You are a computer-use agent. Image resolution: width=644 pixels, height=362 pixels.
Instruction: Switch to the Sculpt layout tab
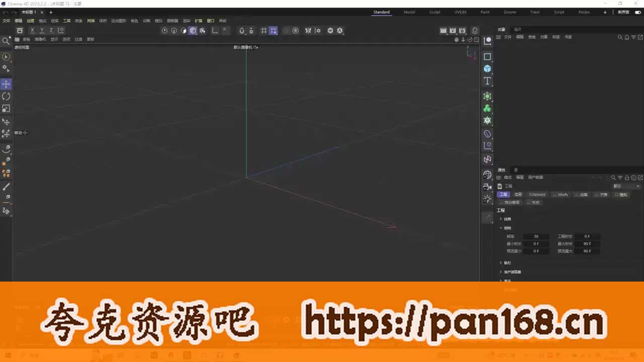[435, 12]
